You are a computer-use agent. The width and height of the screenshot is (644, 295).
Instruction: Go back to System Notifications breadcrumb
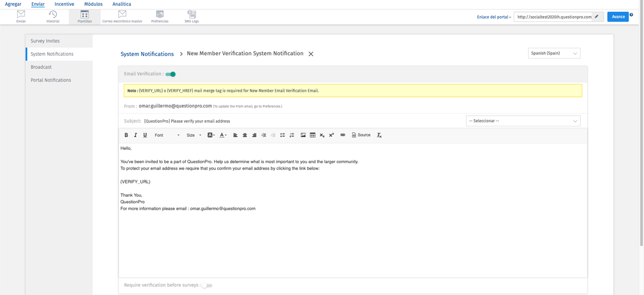[147, 54]
